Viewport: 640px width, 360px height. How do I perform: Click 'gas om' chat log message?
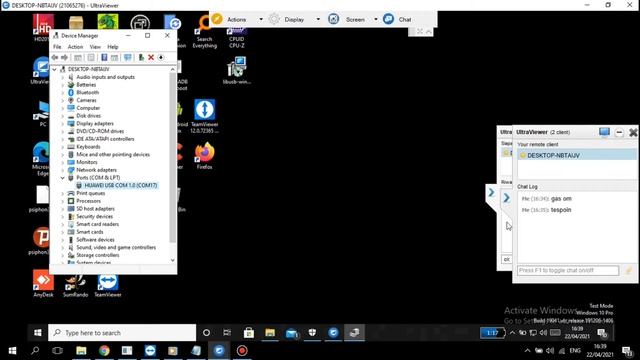click(561, 199)
